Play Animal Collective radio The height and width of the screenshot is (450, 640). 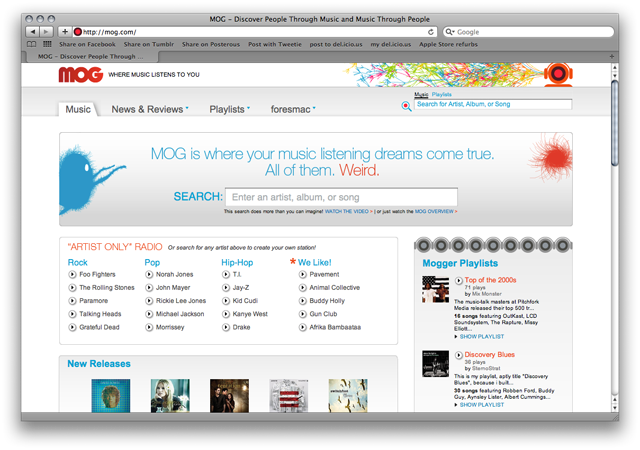coord(302,287)
